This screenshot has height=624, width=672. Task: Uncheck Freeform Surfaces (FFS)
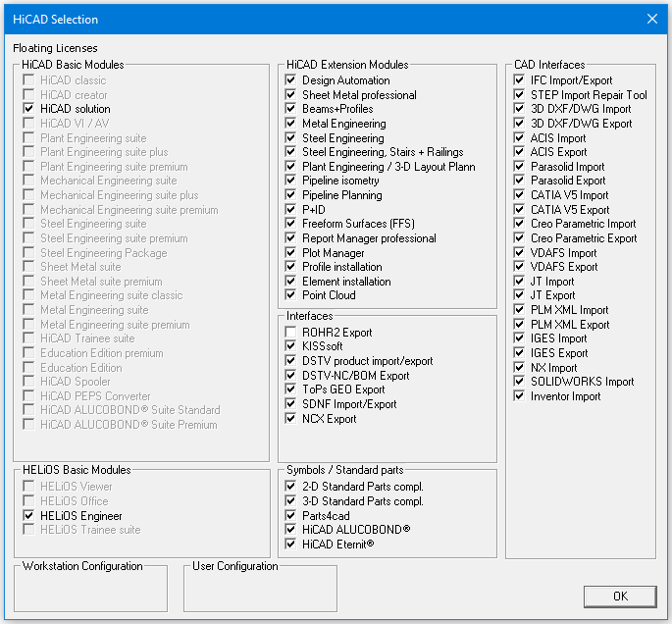coord(290,224)
